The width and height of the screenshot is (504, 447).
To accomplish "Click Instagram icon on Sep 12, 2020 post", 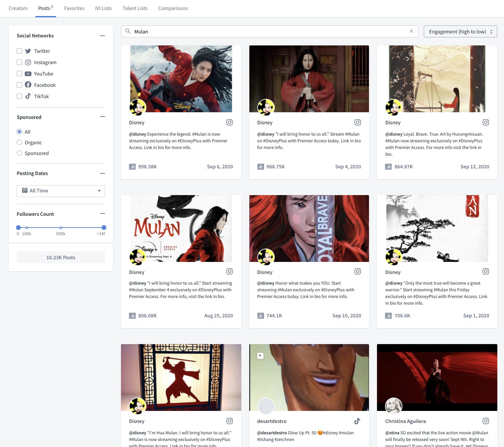I will pos(486,122).
